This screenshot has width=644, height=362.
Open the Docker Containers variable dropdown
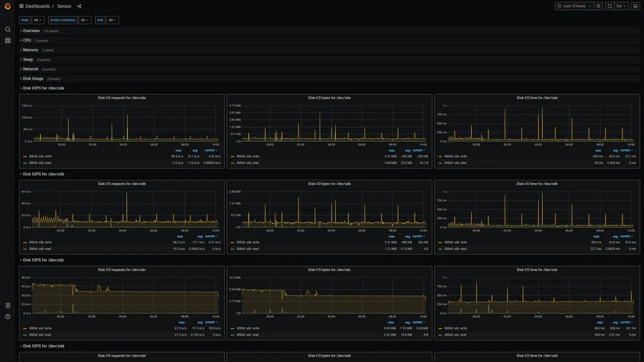(85, 20)
